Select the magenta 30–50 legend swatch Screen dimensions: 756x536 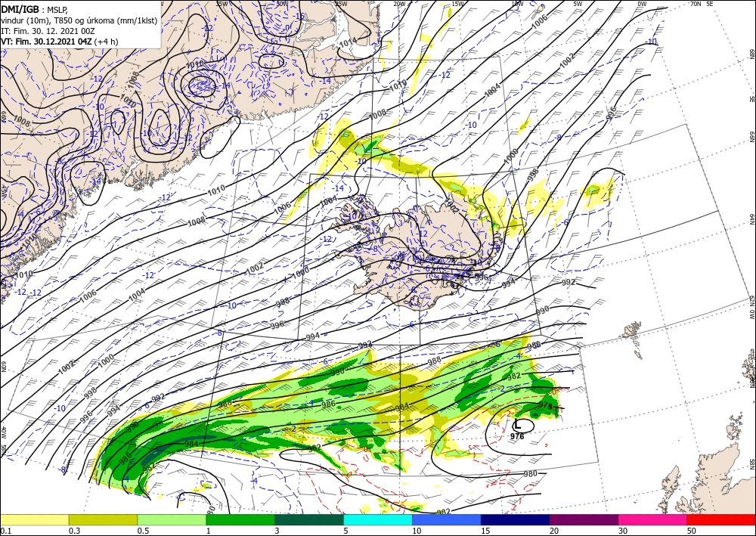tap(653, 519)
